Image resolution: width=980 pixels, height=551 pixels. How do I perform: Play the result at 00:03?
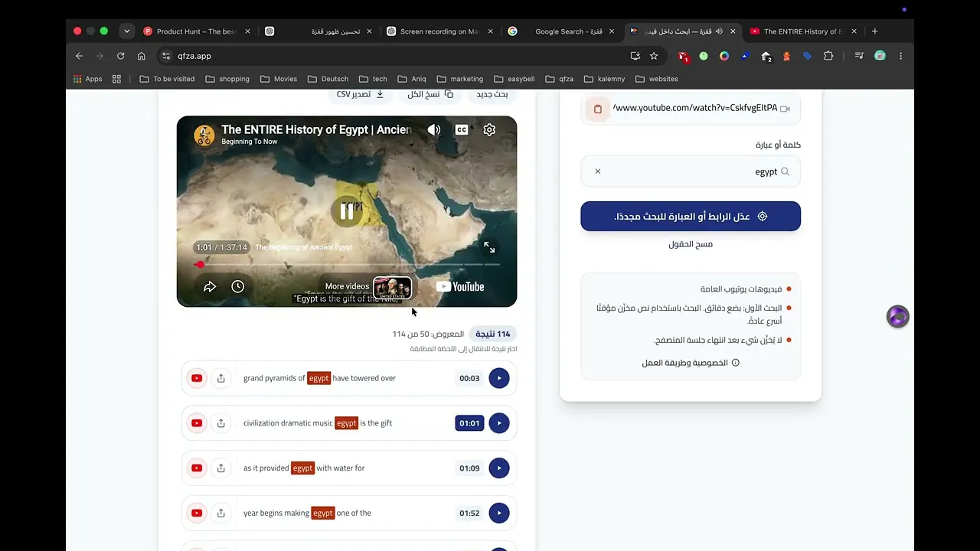coord(499,378)
